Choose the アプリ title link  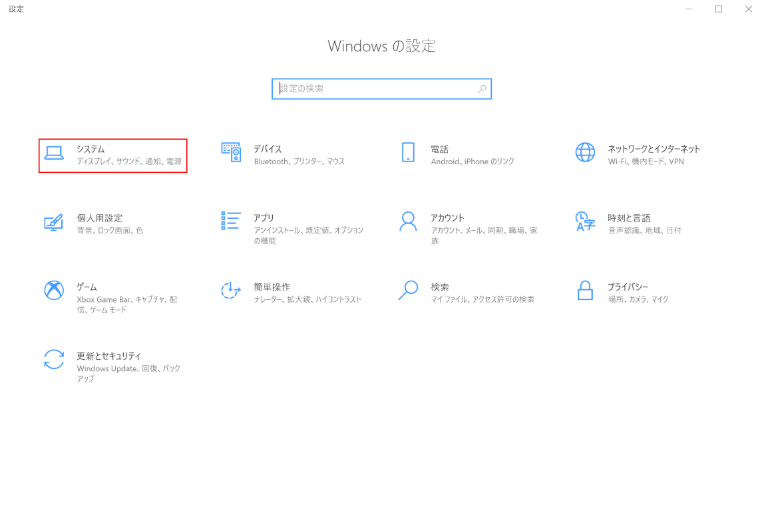tap(264, 218)
